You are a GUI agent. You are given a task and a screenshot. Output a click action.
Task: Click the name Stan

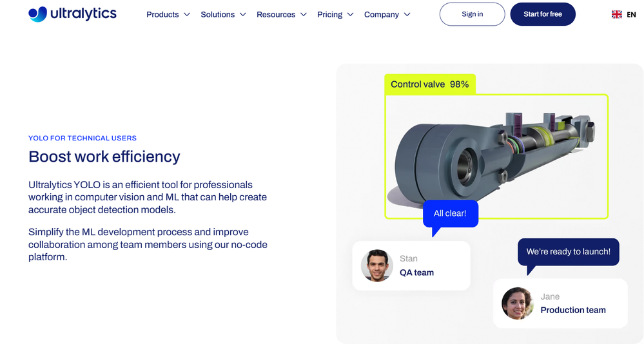408,258
